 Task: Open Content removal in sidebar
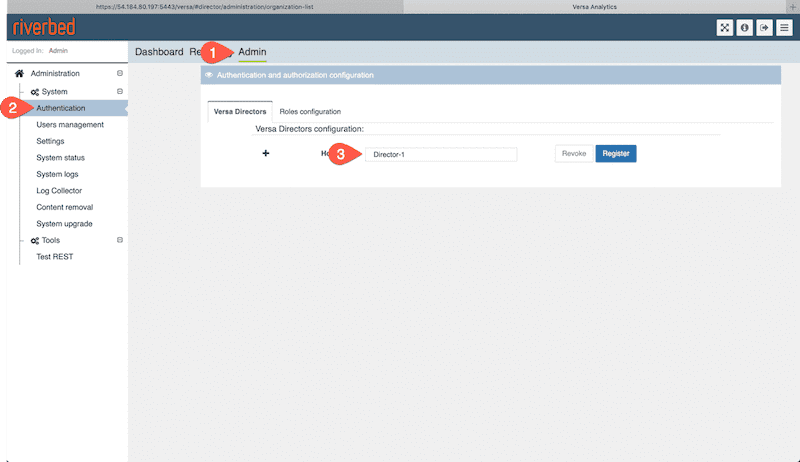click(x=65, y=207)
